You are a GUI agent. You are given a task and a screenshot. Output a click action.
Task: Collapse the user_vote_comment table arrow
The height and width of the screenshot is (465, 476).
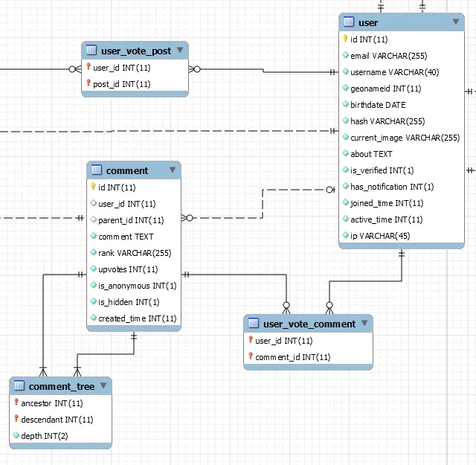[x=364, y=323]
